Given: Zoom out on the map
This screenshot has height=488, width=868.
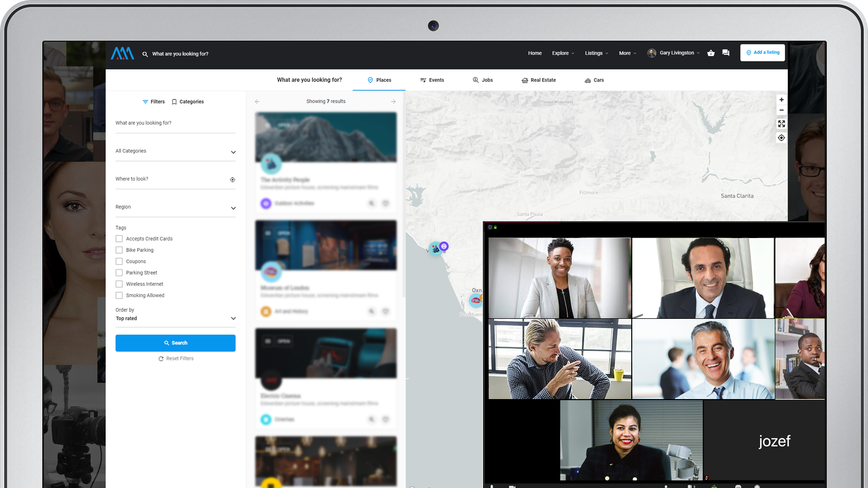Looking at the screenshot, I should point(781,110).
